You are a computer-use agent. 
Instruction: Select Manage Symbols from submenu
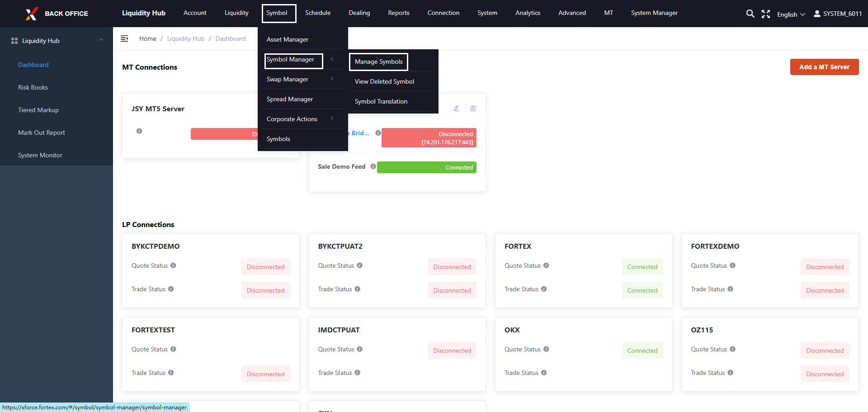pyautogui.click(x=378, y=62)
